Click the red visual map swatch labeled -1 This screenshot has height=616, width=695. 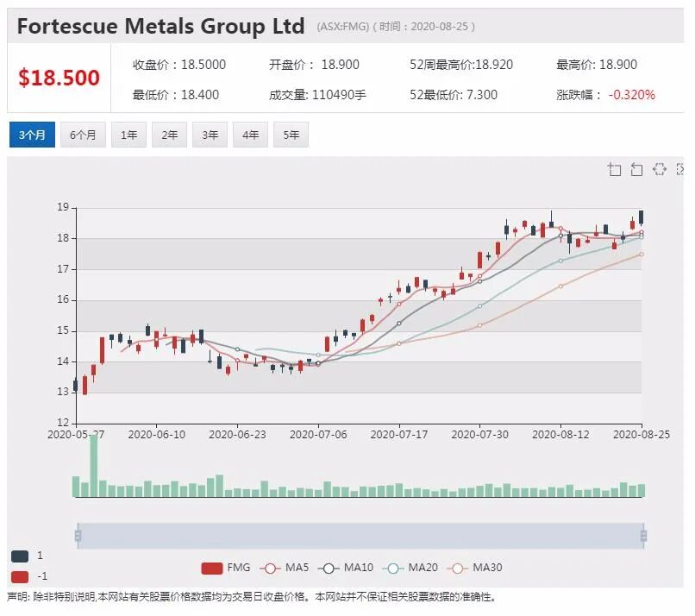tap(20, 576)
